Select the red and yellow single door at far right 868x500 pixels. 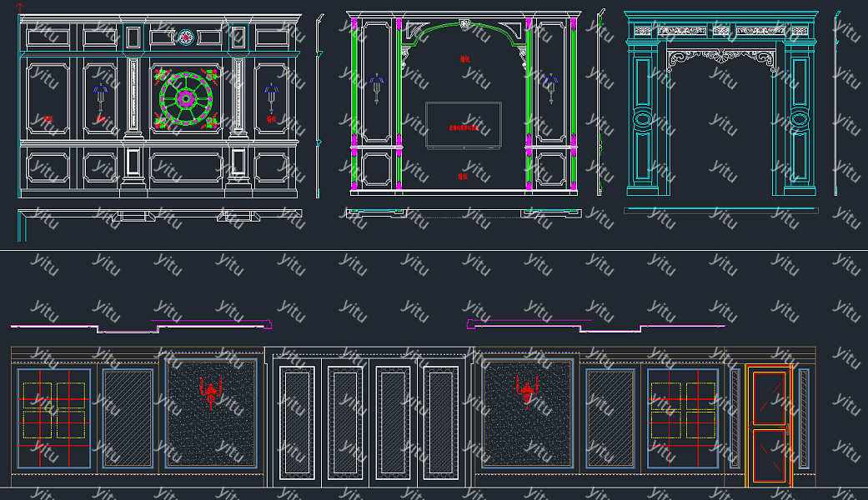tap(769, 426)
